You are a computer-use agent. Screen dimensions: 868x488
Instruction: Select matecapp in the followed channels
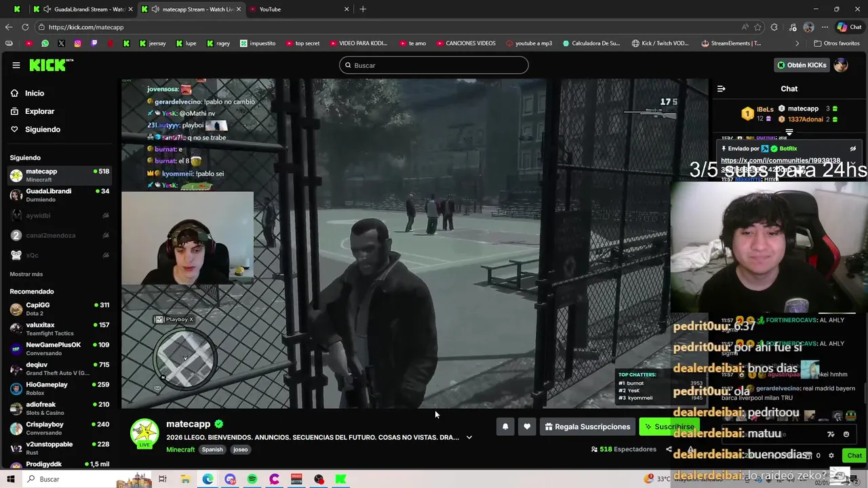60,175
